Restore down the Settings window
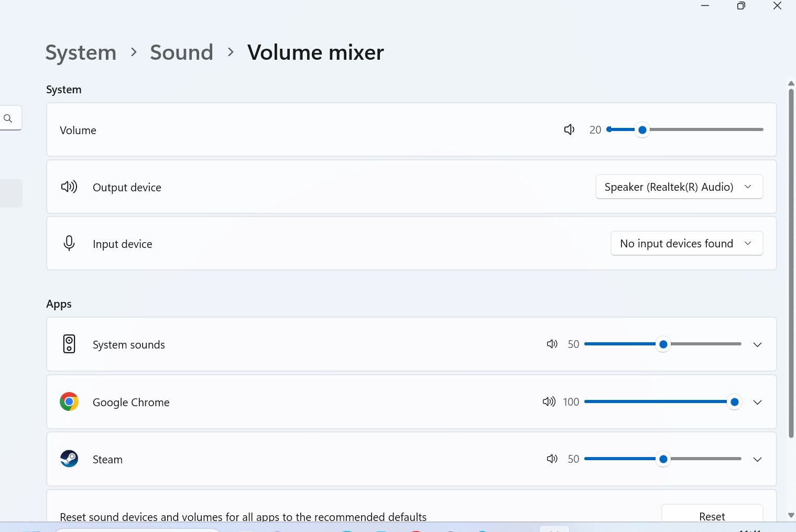Screen dimensions: 796x532 tap(741, 6)
